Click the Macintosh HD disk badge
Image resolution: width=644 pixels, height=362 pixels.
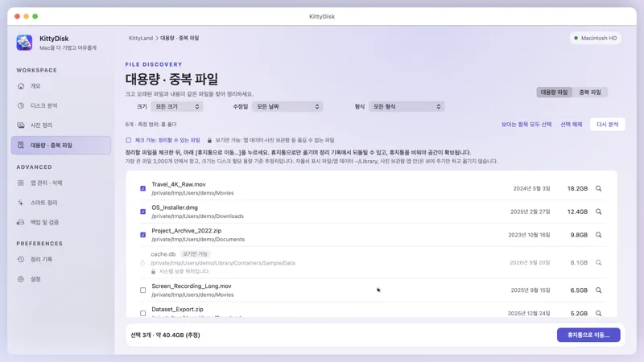point(595,38)
